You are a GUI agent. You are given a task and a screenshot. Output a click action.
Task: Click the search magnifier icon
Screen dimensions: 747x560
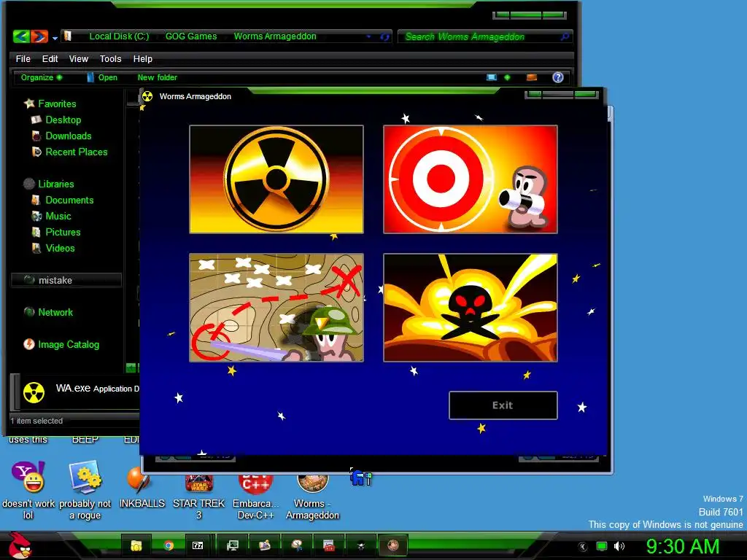coord(565,36)
